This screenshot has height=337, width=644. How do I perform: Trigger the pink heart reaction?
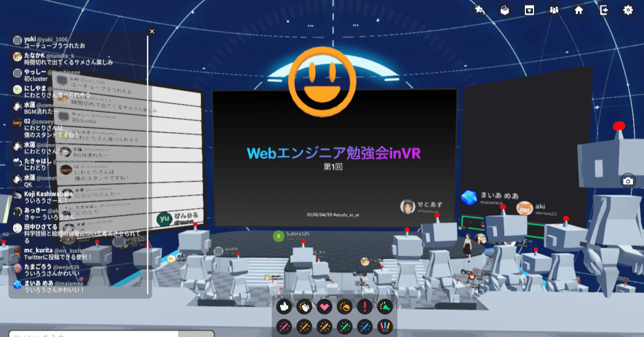(325, 306)
